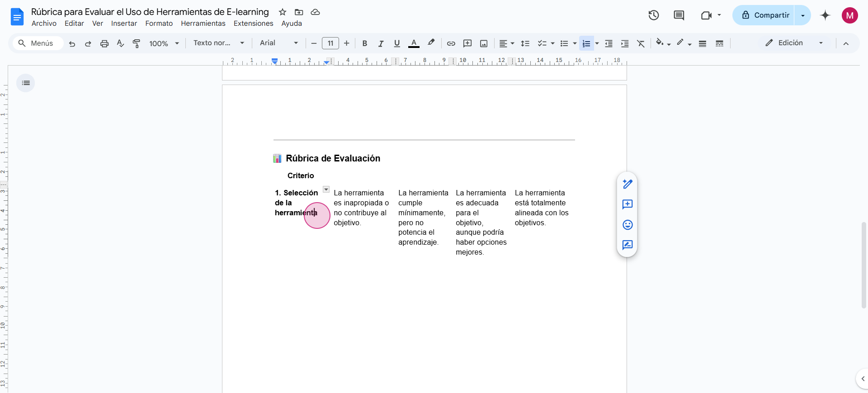868x393 pixels.
Task: Open version history clock icon
Action: [654, 15]
